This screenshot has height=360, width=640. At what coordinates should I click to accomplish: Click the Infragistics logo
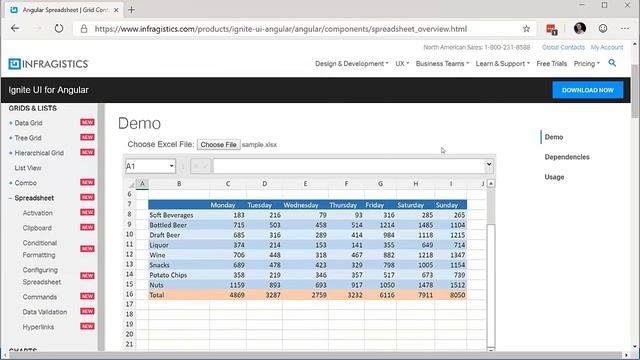coord(48,64)
